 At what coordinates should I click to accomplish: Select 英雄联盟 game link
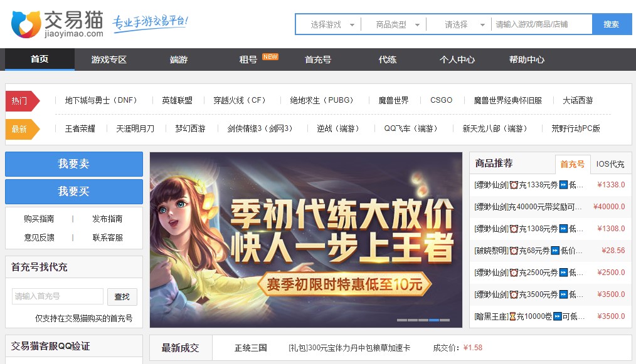[177, 100]
